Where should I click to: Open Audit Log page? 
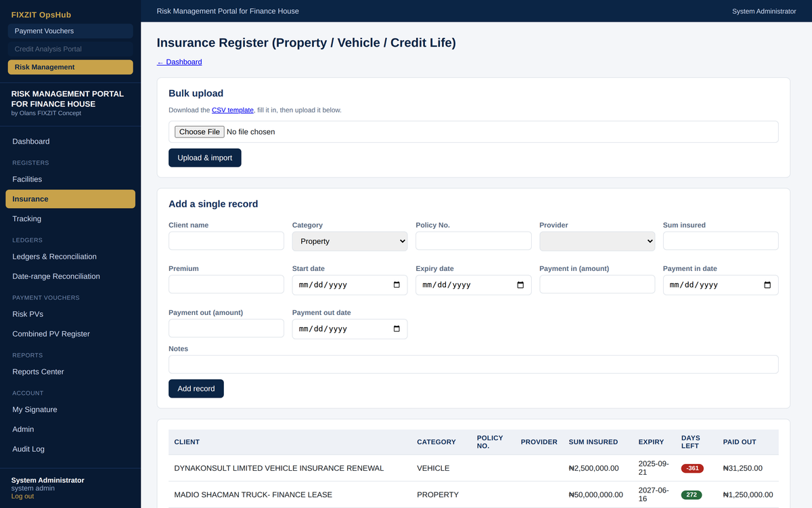click(70, 449)
